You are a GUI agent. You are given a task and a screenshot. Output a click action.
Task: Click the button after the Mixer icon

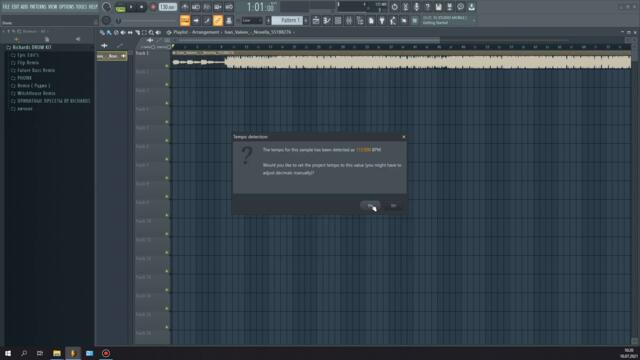pos(360,20)
